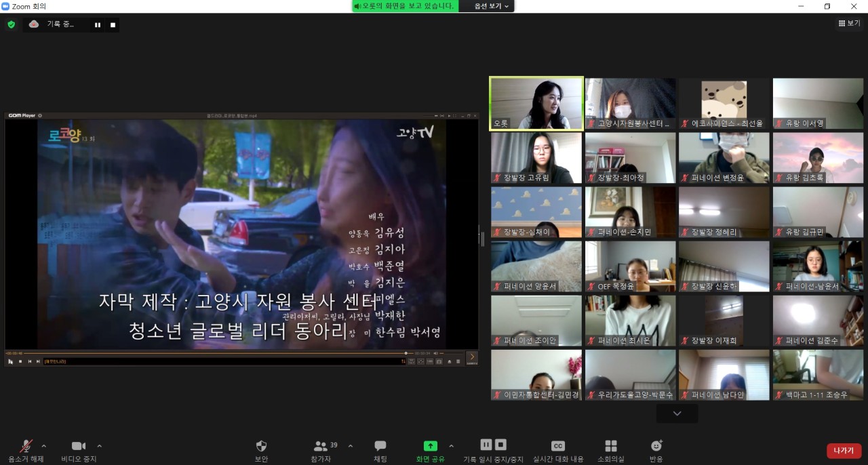868x465 pixels.
Task: Stop recording in top-left indicator
Action: 113,25
